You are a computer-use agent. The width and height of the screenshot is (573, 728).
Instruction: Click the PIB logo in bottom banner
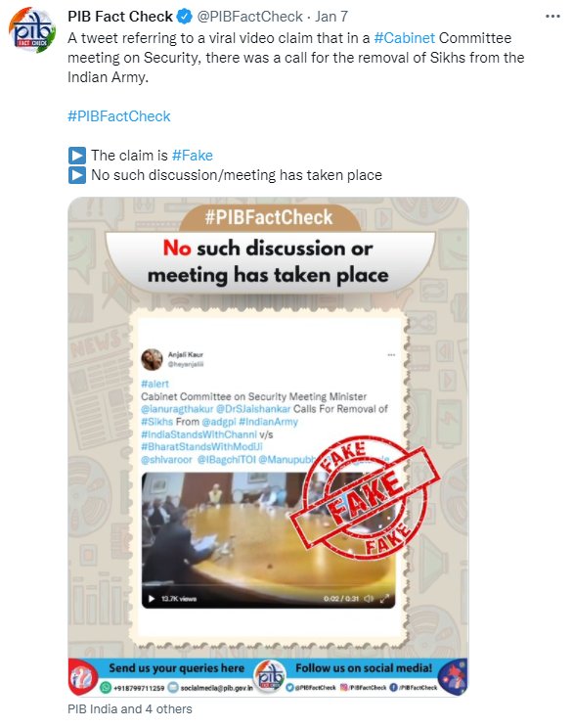click(x=270, y=676)
